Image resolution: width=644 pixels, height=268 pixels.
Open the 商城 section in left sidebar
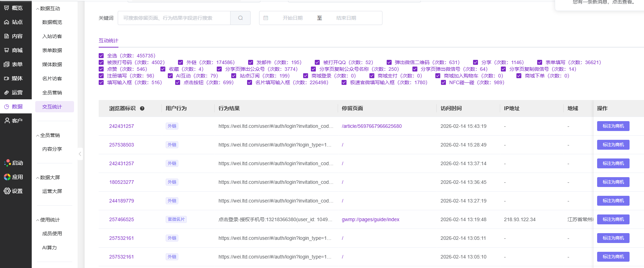coord(13,50)
